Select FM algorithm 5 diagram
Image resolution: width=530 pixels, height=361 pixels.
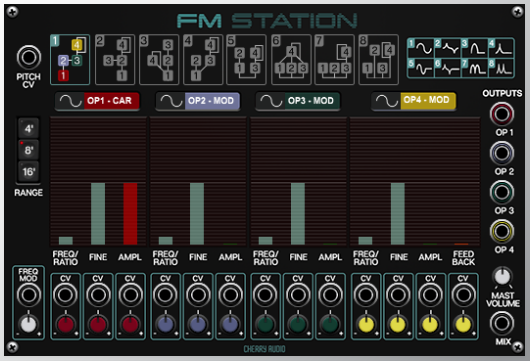pos(246,59)
